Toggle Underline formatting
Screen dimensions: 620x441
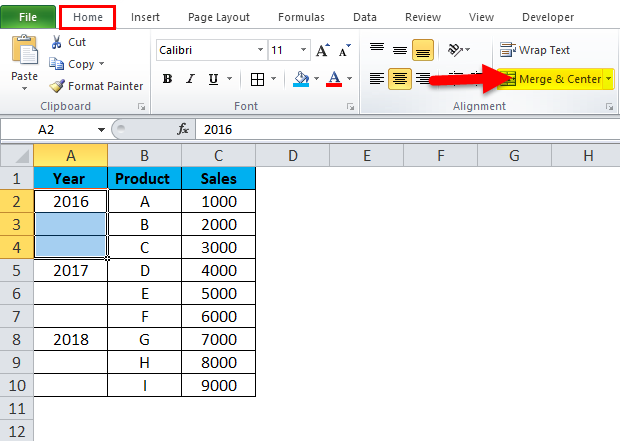(214, 79)
